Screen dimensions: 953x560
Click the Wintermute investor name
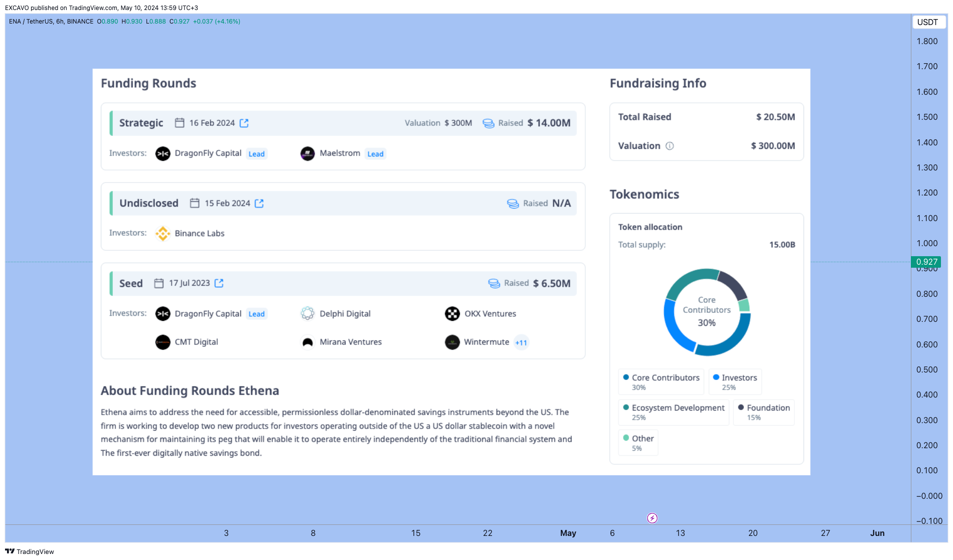coord(487,342)
